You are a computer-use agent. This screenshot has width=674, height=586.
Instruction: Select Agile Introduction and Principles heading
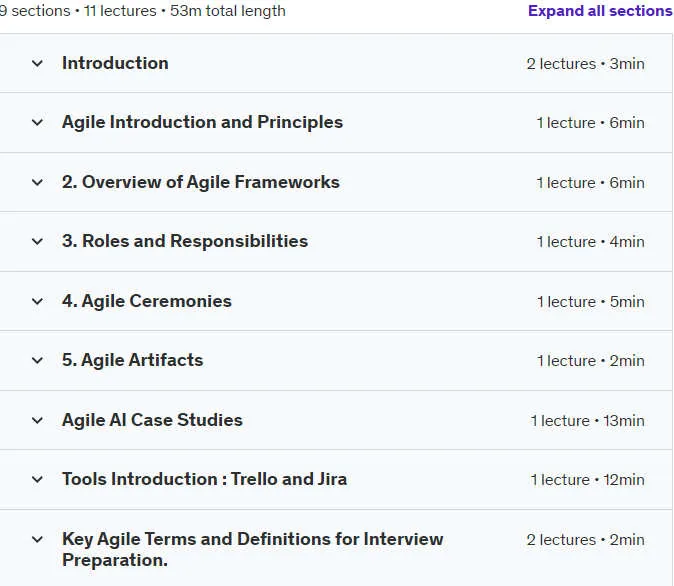click(202, 123)
